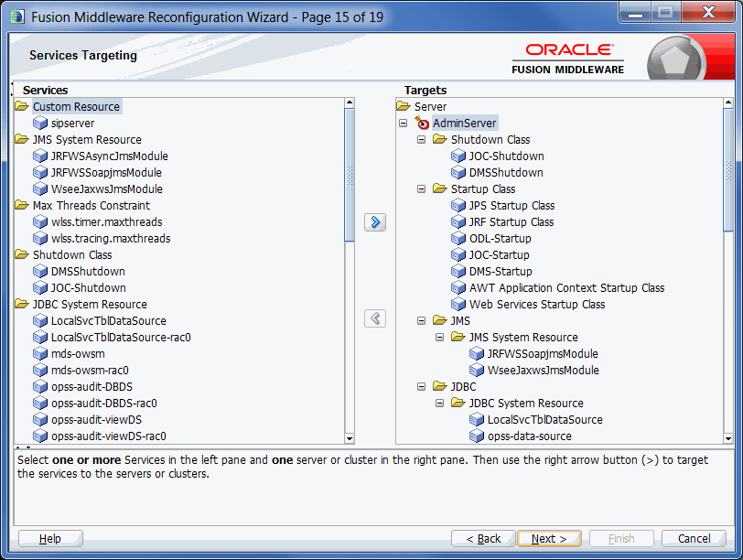This screenshot has height=560, width=743.
Task: Click the wizard application icon in title bar
Action: click(x=18, y=17)
